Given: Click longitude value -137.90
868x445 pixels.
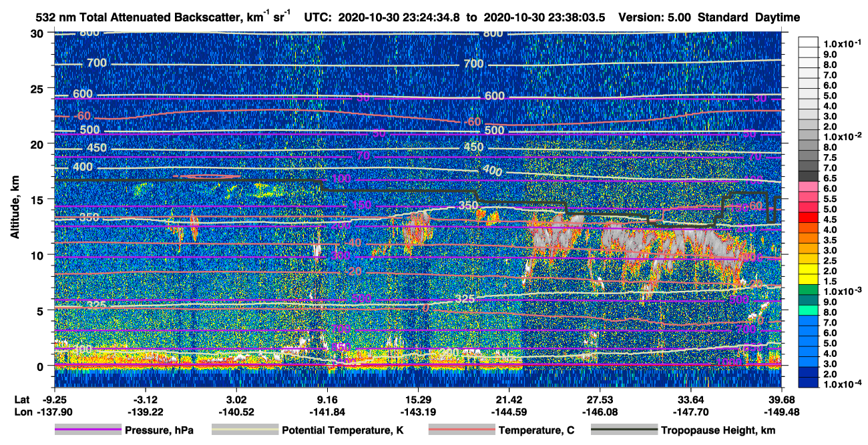Looking at the screenshot, I should 54,412.
